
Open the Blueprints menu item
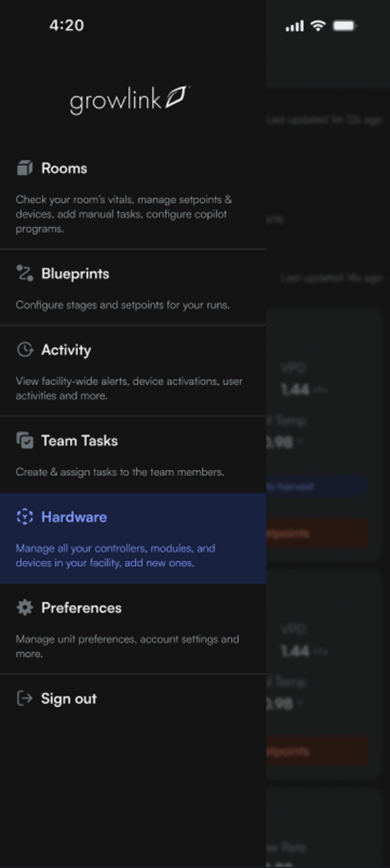coord(133,287)
